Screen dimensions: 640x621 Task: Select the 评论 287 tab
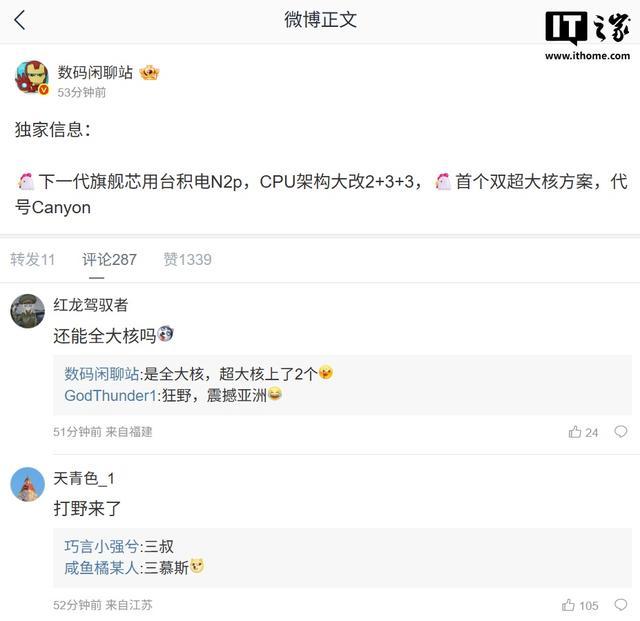(109, 259)
